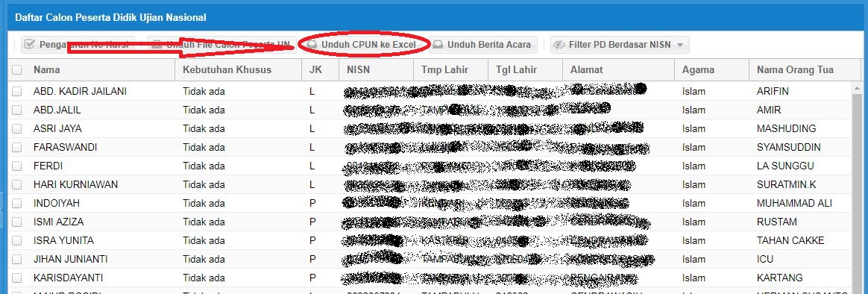
Task: Click JK value L in FARASWANDI row
Action: click(x=312, y=147)
